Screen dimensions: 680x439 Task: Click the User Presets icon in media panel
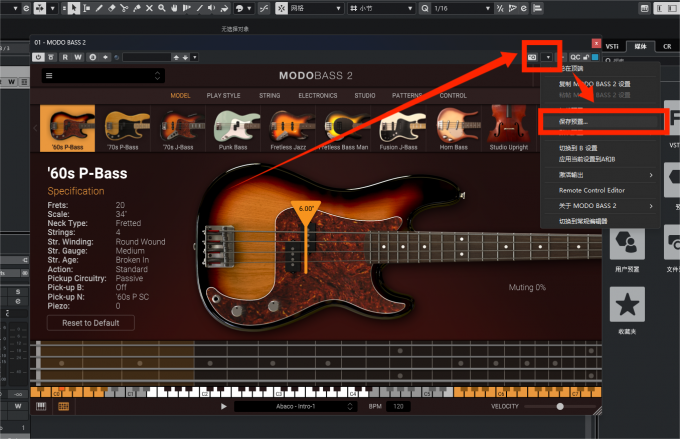coord(627,243)
